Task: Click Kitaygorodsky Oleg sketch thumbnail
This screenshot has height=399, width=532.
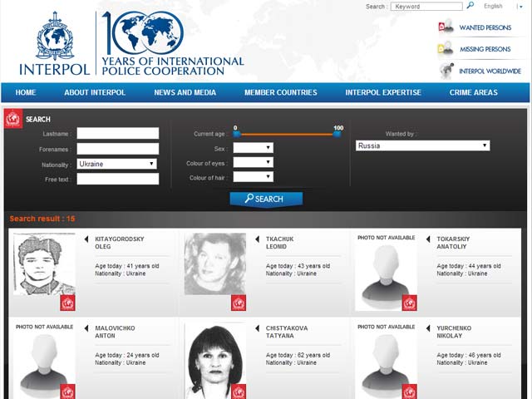Action: coord(44,264)
